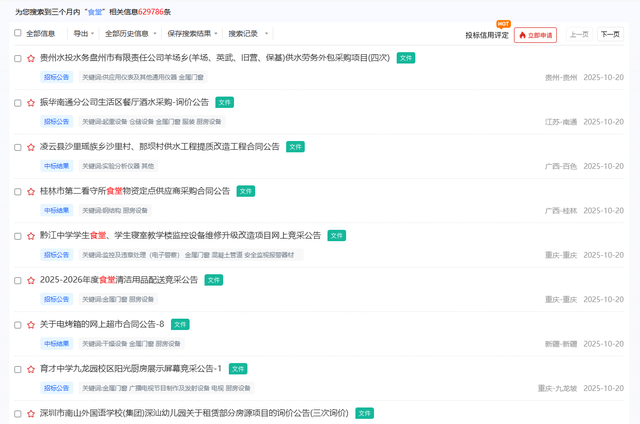This screenshot has height=424, width=640.
Task: Click the 文件 badge beside 黔江中学 listing
Action: pos(337,236)
